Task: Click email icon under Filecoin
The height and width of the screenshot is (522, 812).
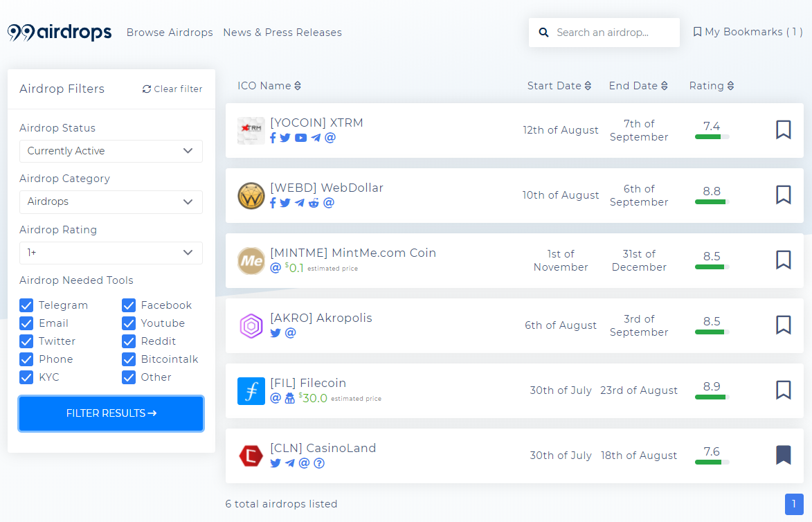Action: pyautogui.click(x=276, y=398)
